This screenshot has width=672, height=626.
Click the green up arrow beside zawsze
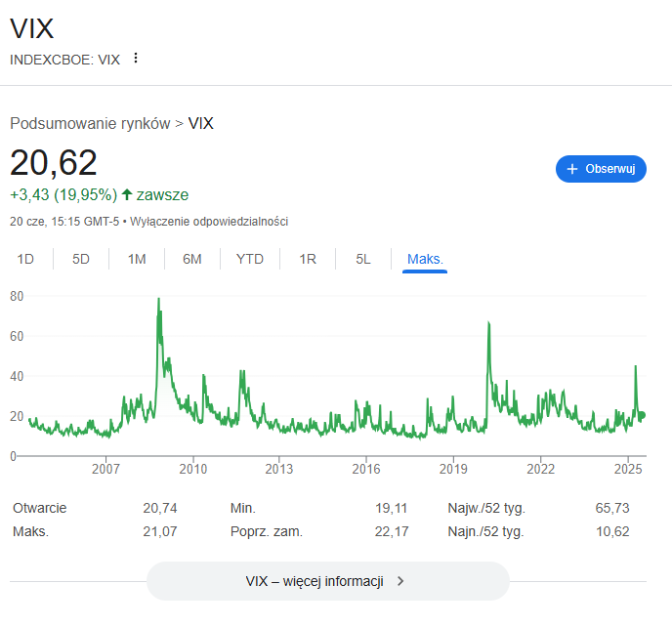pyautogui.click(x=126, y=194)
